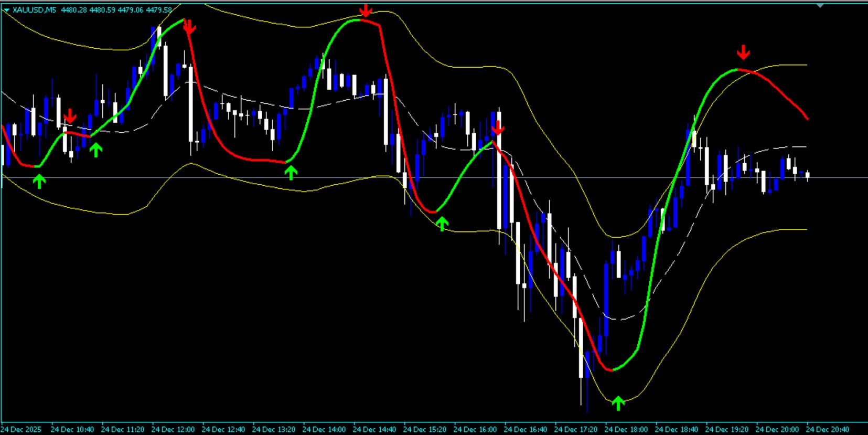Click the 24 Dec 12:00 time label
This screenshot has width=868, height=435.
(x=173, y=429)
